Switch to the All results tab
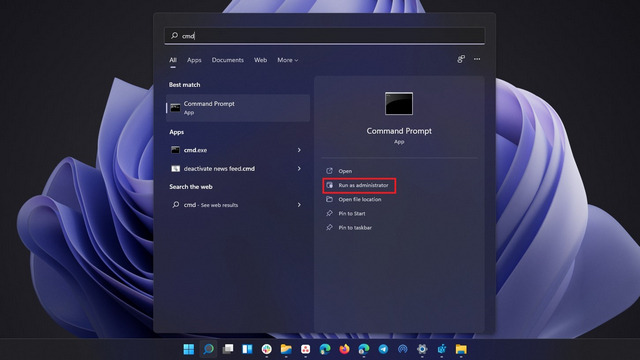This screenshot has width=640, height=360. (173, 60)
